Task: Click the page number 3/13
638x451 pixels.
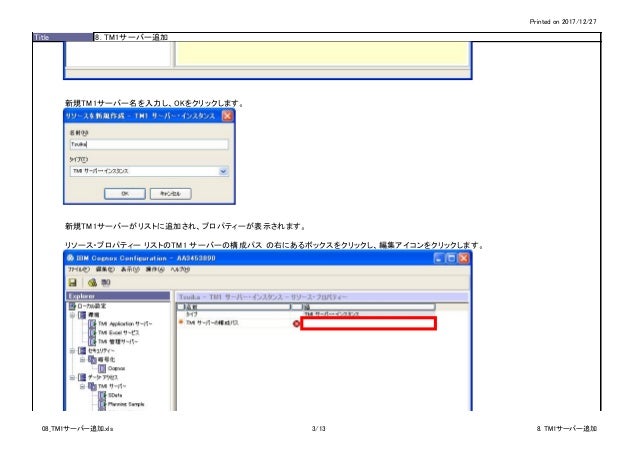Action: [x=319, y=428]
